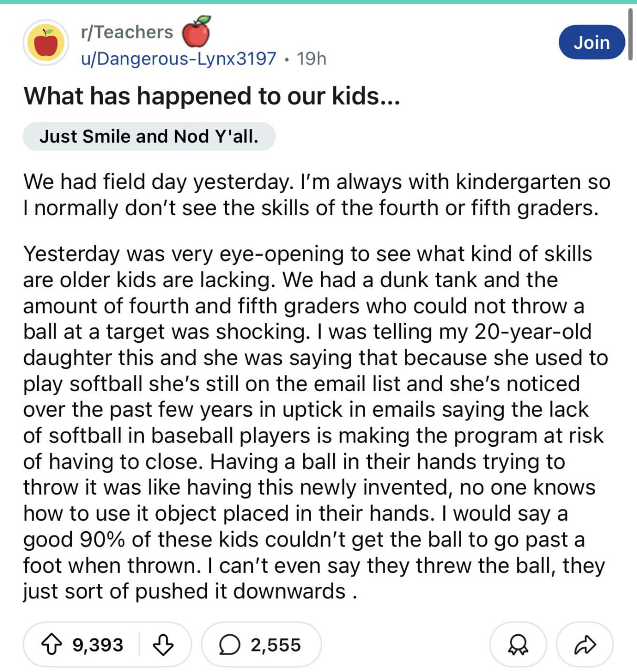
Task: Click the scrollbar at the right edge
Action: 631,34
